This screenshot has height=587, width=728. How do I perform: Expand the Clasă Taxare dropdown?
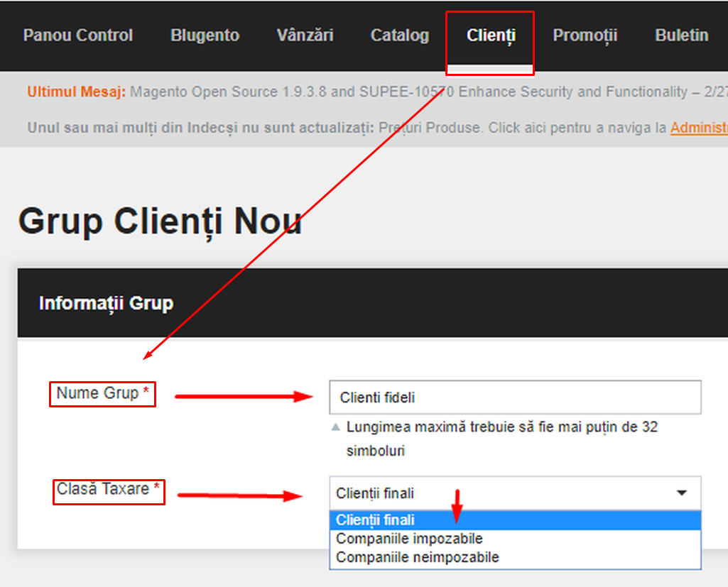point(515,493)
